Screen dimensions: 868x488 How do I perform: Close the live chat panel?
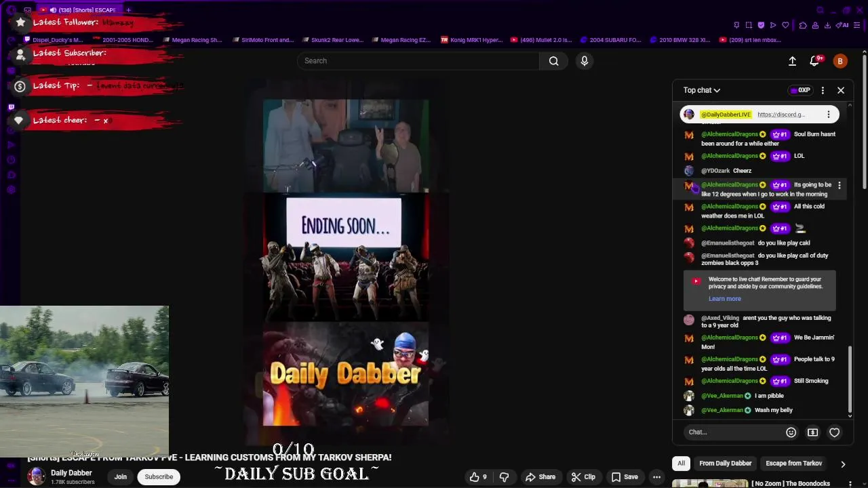click(841, 90)
